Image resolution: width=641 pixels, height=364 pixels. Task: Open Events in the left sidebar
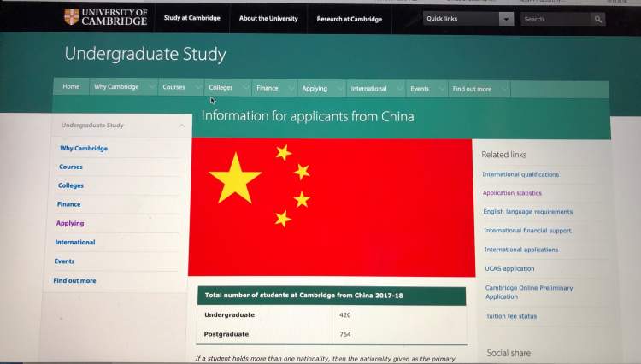(x=64, y=261)
